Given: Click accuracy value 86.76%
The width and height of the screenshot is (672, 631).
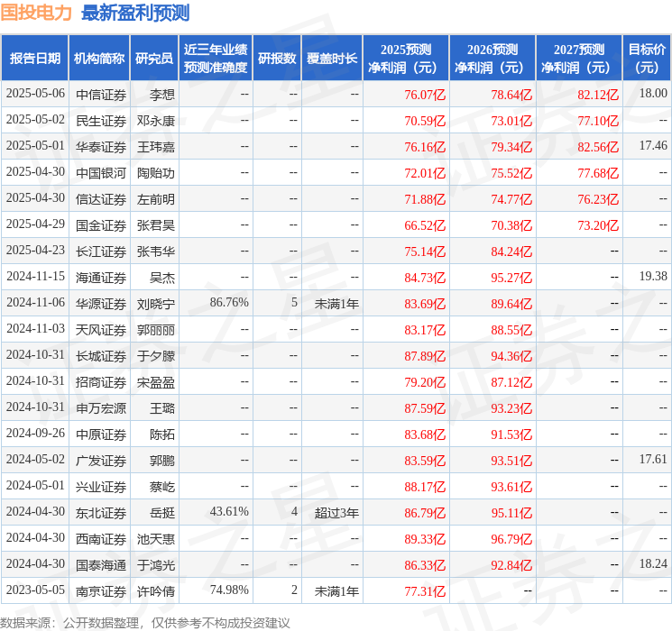Looking at the screenshot, I should 229,303.
